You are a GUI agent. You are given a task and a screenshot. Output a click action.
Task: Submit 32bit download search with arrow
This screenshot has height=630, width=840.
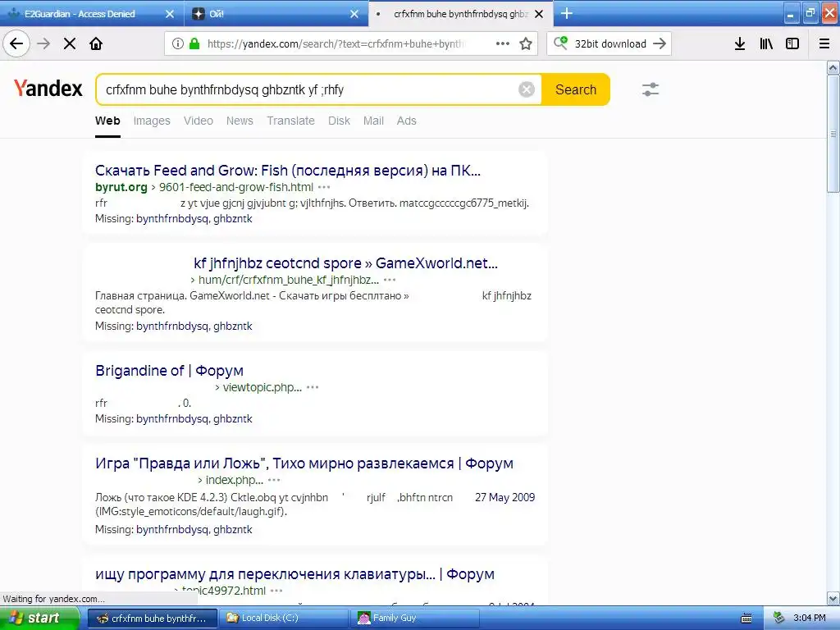(660, 43)
